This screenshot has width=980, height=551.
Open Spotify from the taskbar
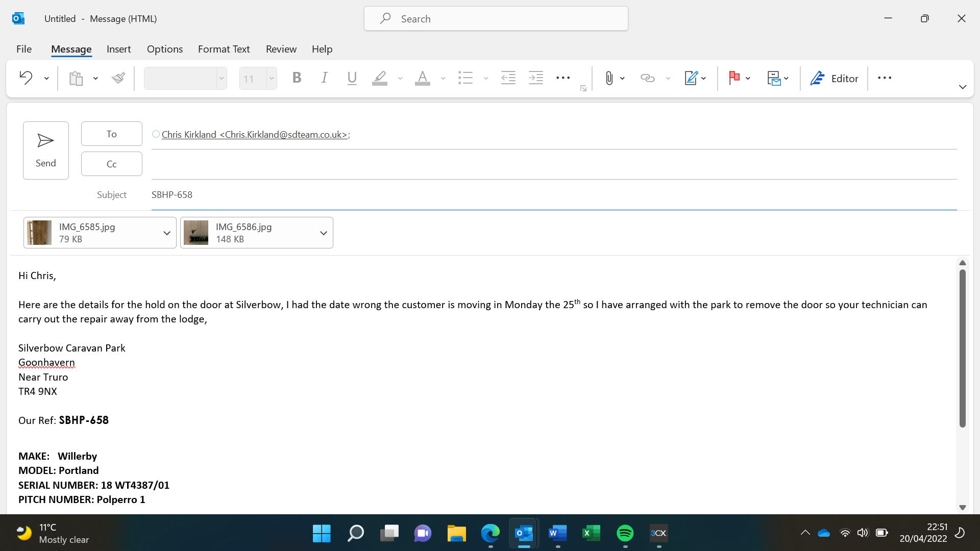tap(625, 533)
